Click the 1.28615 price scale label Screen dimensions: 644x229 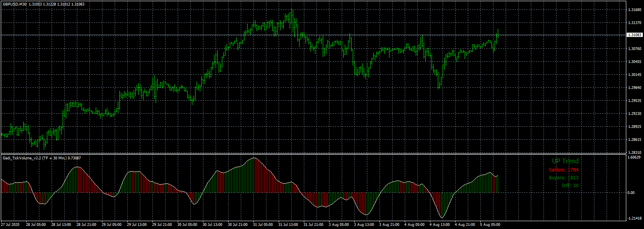click(635, 140)
